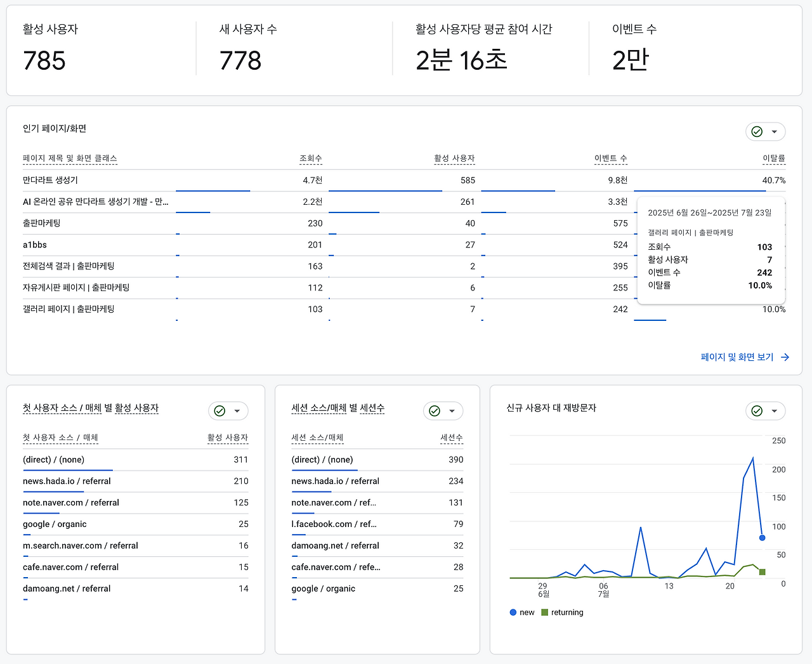Toggle the new series in the chart legend
The width and height of the screenshot is (812, 664).
click(x=521, y=612)
